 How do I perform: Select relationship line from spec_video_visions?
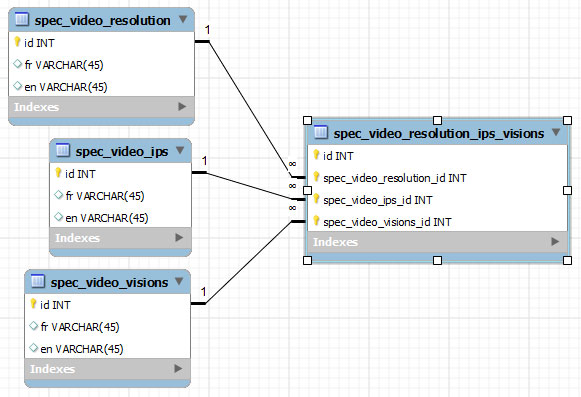point(249,262)
